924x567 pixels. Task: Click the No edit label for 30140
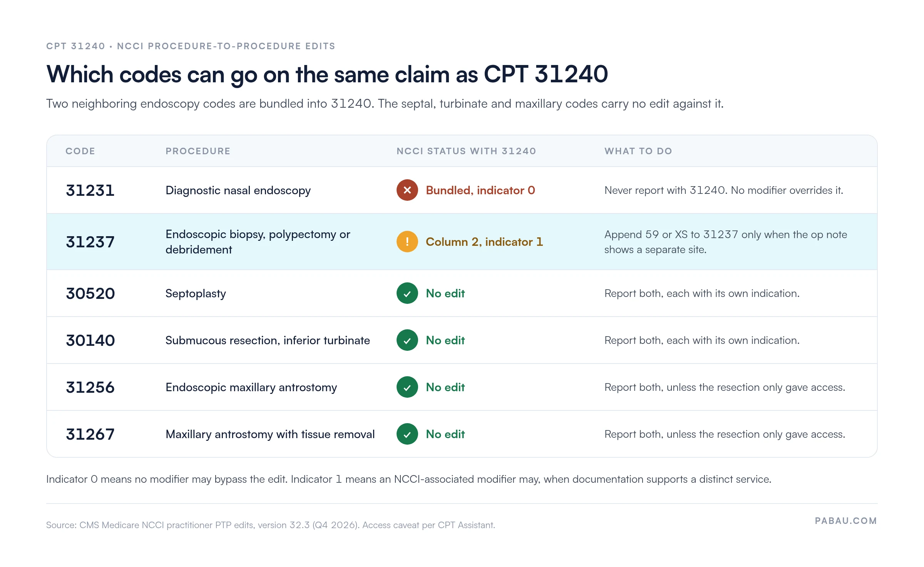[445, 340]
